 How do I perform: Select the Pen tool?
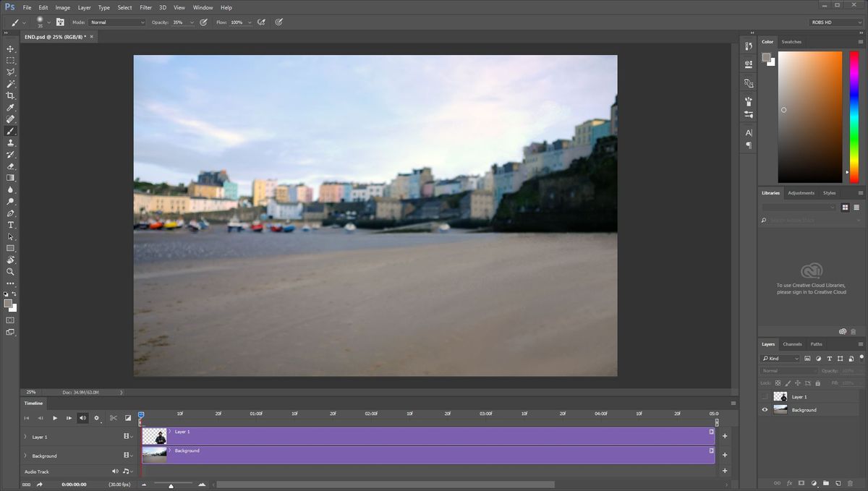10,213
